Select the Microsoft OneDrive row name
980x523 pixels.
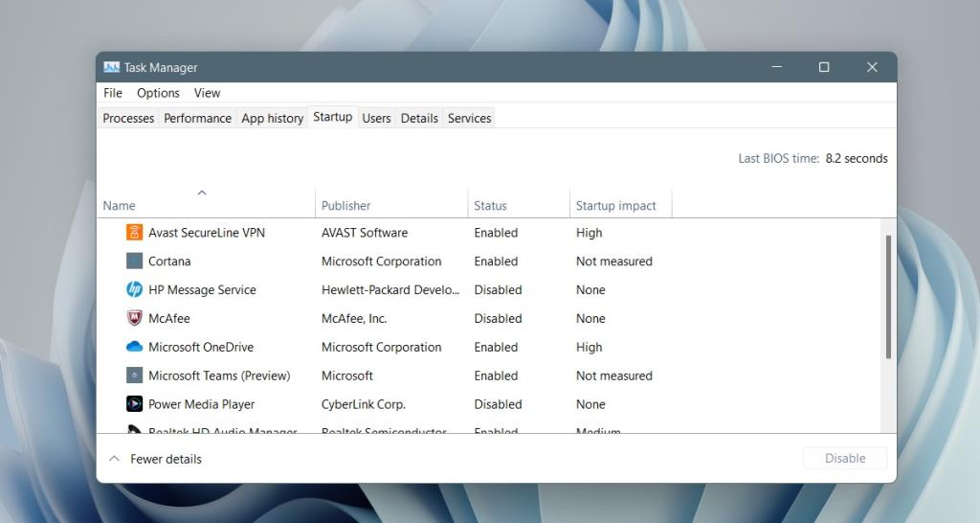[201, 347]
